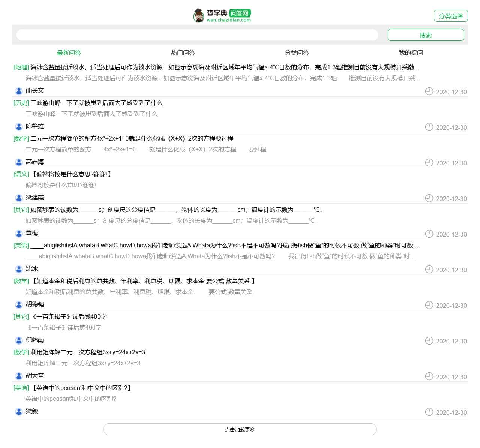Expand the list with 点击加载更多

pyautogui.click(x=240, y=430)
